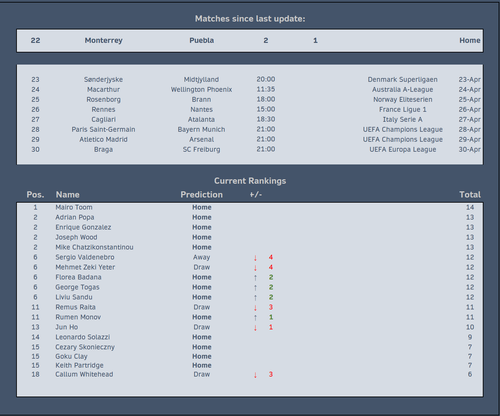The height and width of the screenshot is (416, 500).
Task: Select SC Freiburg in fixture 30
Action: [201, 149]
